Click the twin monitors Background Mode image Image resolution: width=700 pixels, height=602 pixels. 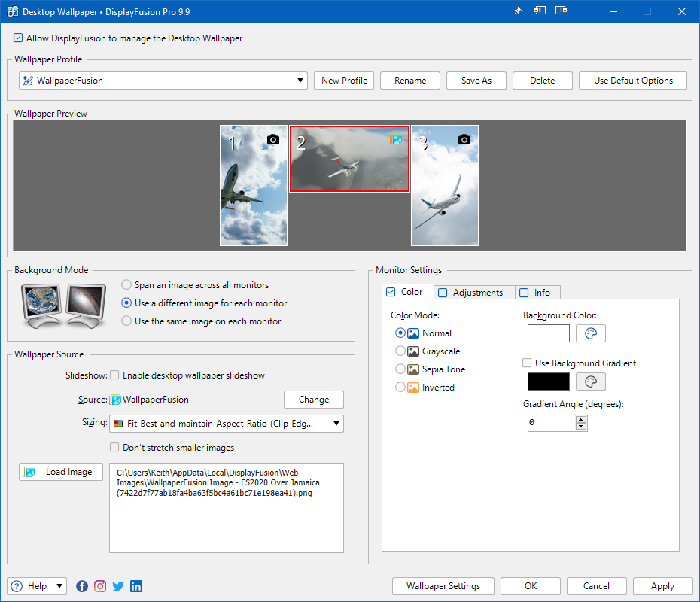coord(63,306)
